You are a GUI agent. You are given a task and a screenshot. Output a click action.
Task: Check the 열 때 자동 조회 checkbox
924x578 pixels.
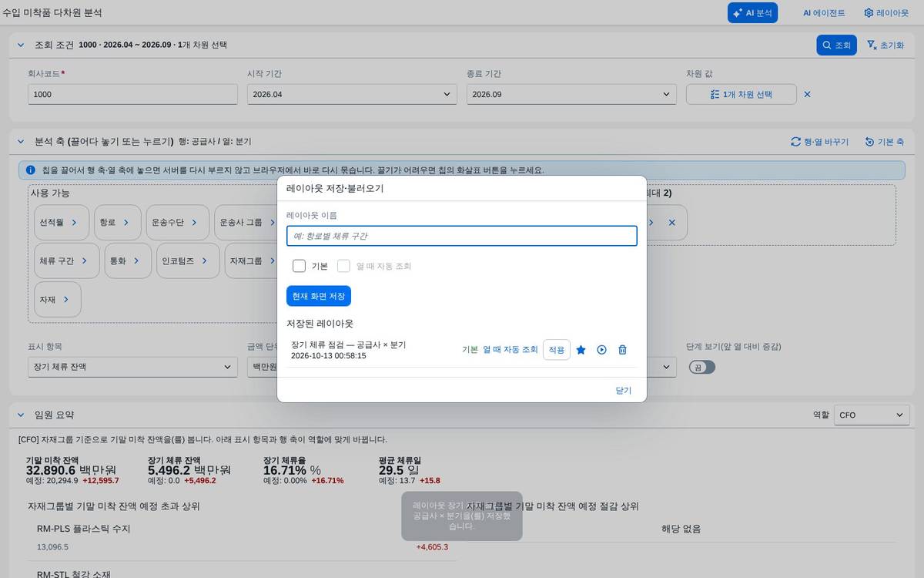point(343,266)
